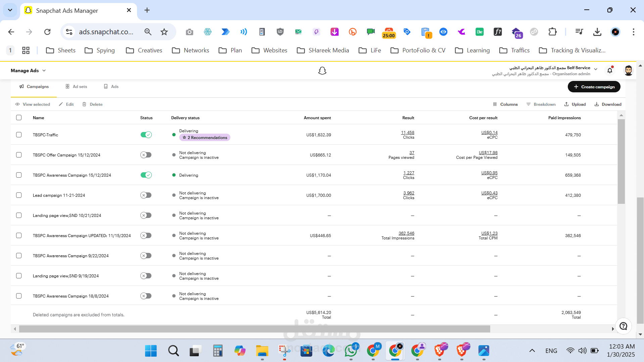Viewport: 644px width, 362px height.
Task: Tick the TBSPC Offer Campaign 15/12/2024 checkbox
Action: pos(19,155)
